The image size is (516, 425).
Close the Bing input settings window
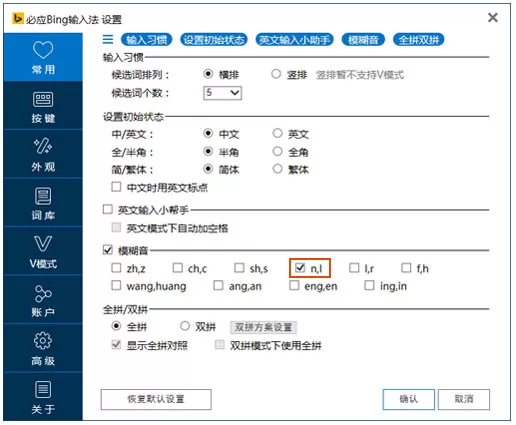(x=493, y=17)
